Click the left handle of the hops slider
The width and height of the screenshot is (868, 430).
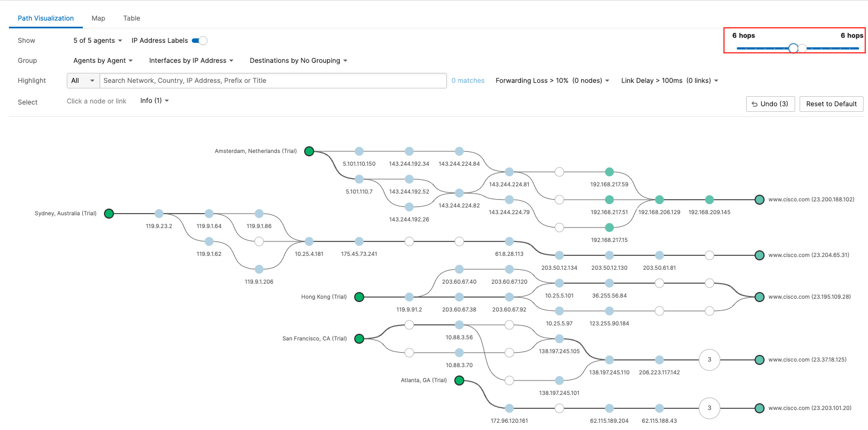pyautogui.click(x=793, y=48)
